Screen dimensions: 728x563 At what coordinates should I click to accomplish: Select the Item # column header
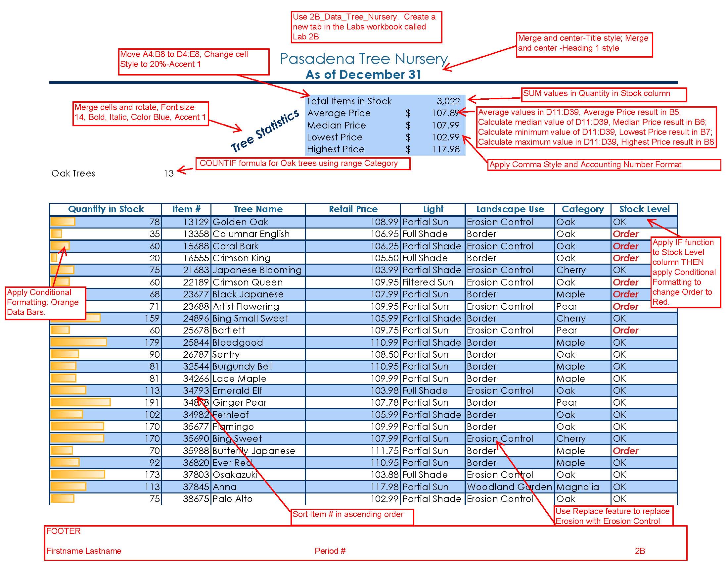click(186, 209)
